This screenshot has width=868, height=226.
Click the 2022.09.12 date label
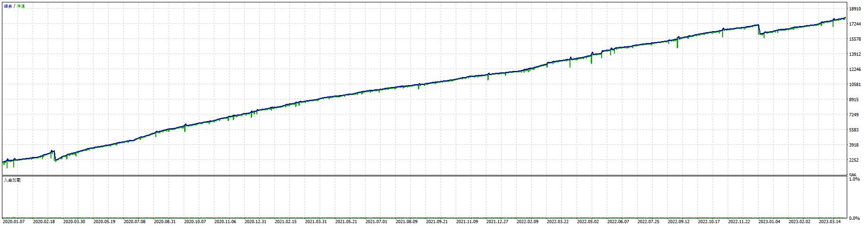(x=679, y=221)
